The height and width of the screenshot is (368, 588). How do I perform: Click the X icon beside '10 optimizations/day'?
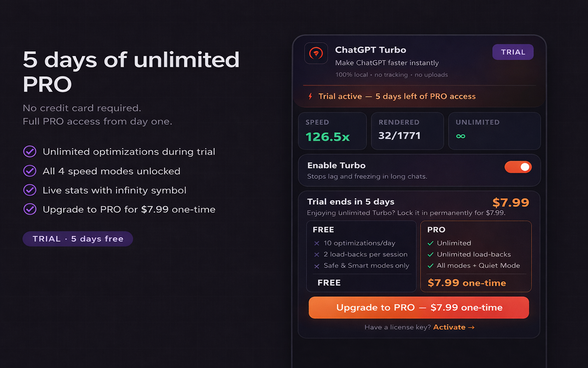(x=317, y=243)
